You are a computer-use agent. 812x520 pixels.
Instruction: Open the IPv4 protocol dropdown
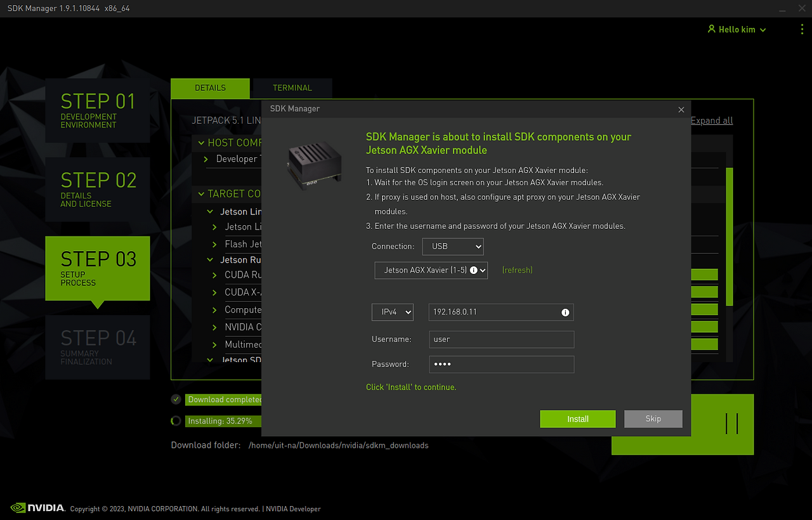[x=392, y=312]
